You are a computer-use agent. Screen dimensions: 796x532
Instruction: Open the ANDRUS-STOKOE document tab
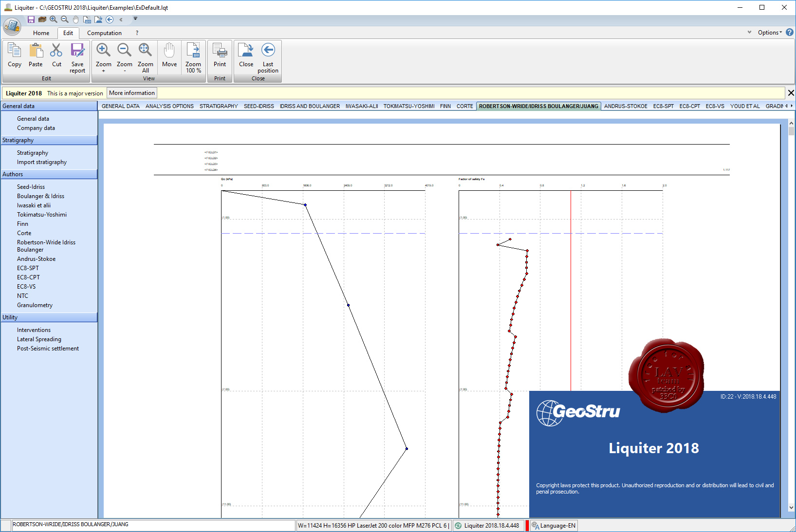click(x=626, y=106)
